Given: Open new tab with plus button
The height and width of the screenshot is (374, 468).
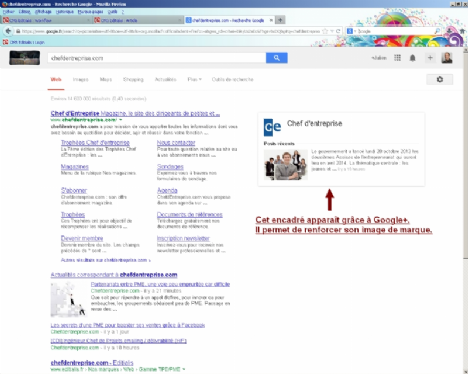Looking at the screenshot, I should (x=280, y=20).
